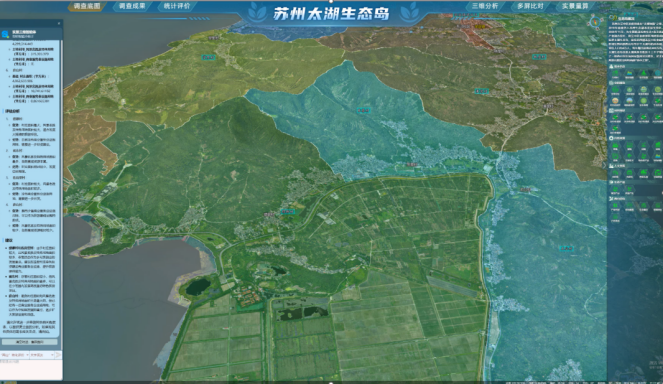
Task: Open the 调查底图 tab
Action: point(87,6)
